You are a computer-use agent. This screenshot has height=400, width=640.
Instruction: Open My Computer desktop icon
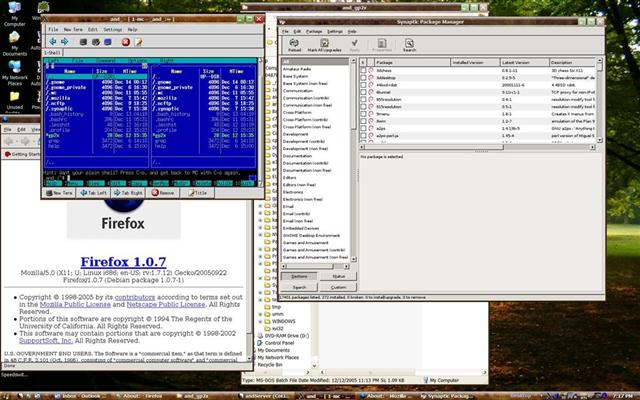(x=14, y=13)
